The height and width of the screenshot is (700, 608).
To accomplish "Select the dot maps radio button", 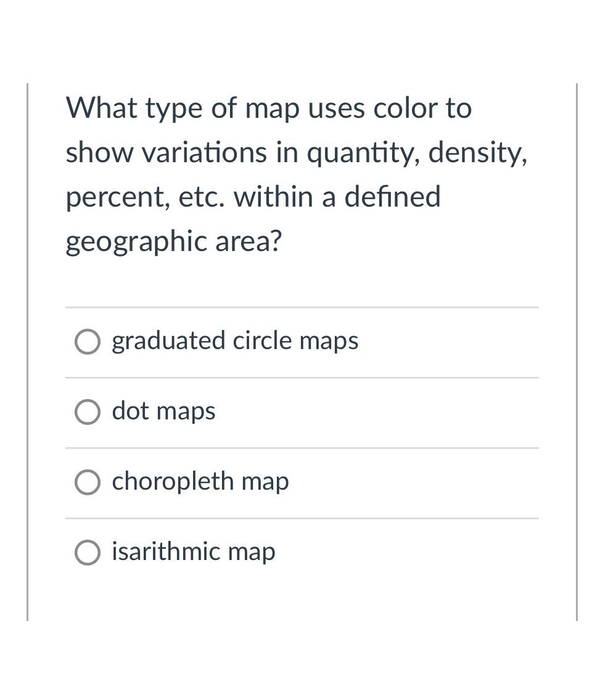I will tap(87, 411).
